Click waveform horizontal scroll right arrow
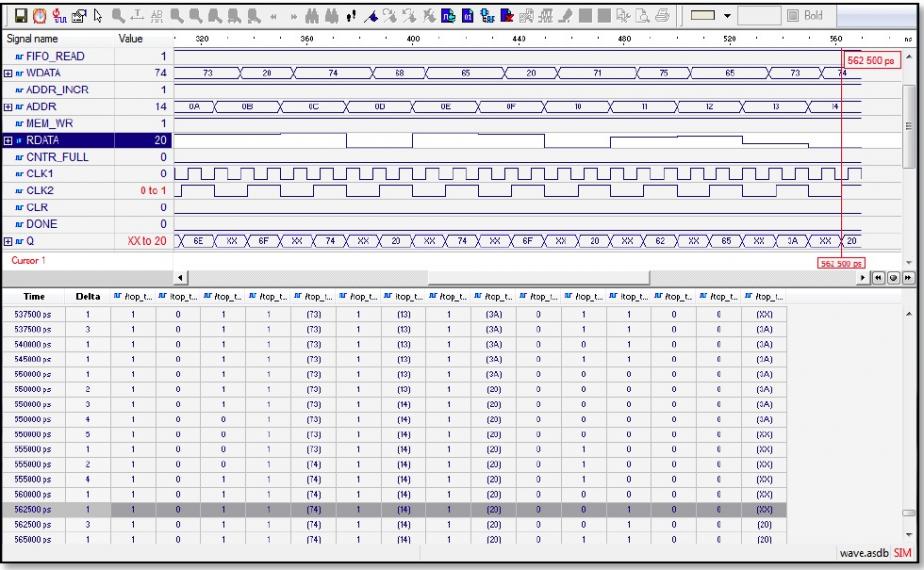Viewport: 924px width, 570px height. pos(863,278)
